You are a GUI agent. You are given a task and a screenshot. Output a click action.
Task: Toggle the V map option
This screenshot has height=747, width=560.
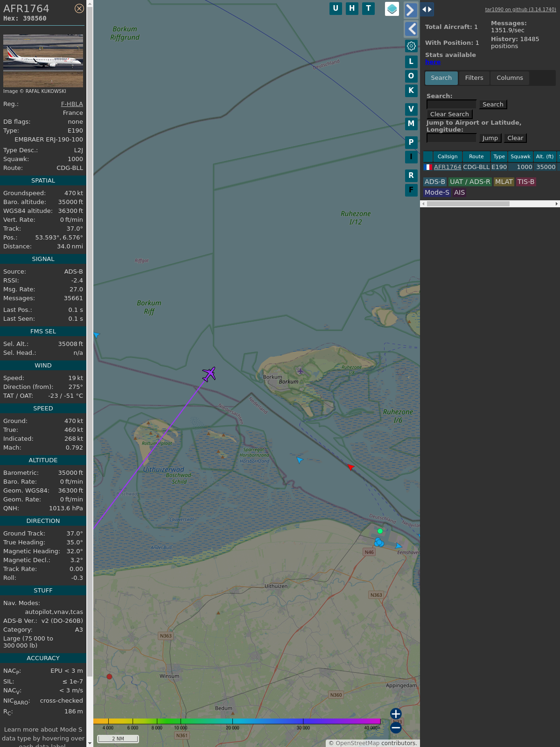click(x=411, y=109)
